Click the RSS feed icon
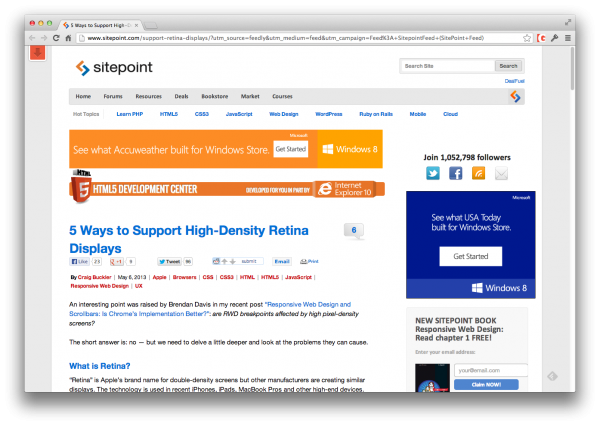The height and width of the screenshot is (426, 600). 478,173
